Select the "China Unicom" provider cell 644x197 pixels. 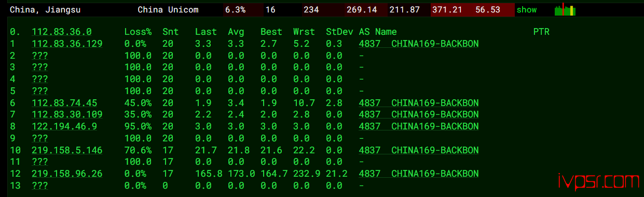pos(168,10)
